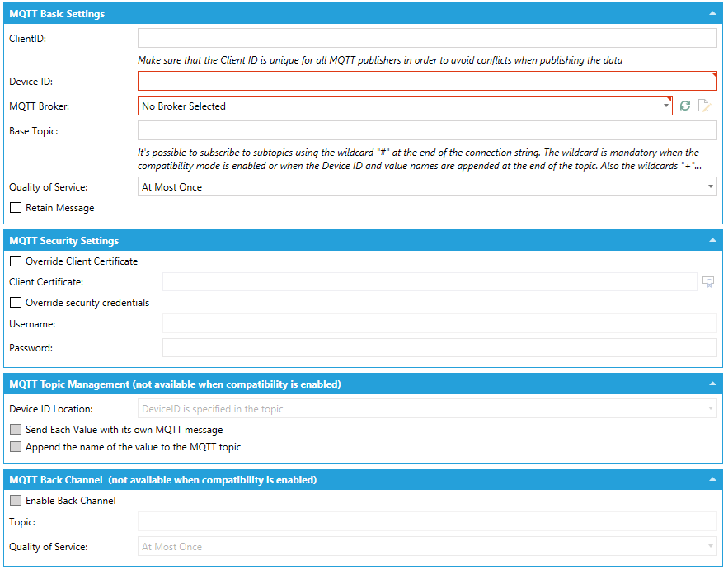Collapse the MQTT Topic Management section
This screenshot has width=728, height=570.
tap(712, 384)
